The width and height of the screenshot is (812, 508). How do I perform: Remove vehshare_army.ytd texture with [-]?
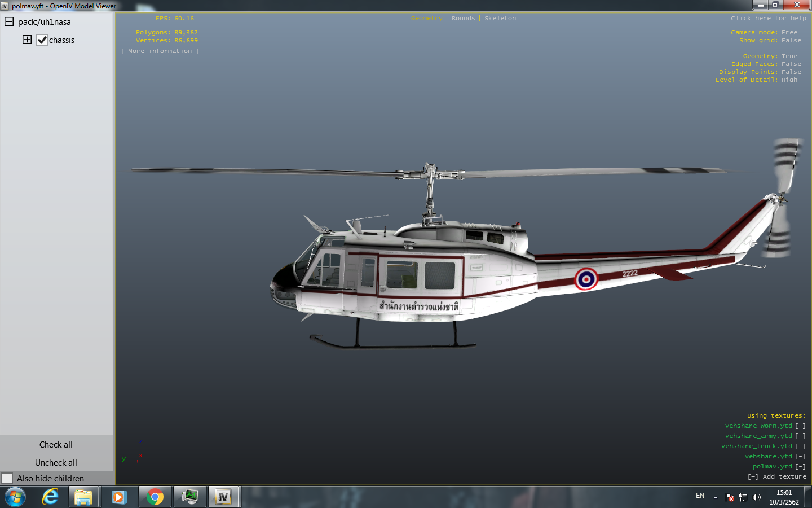800,436
